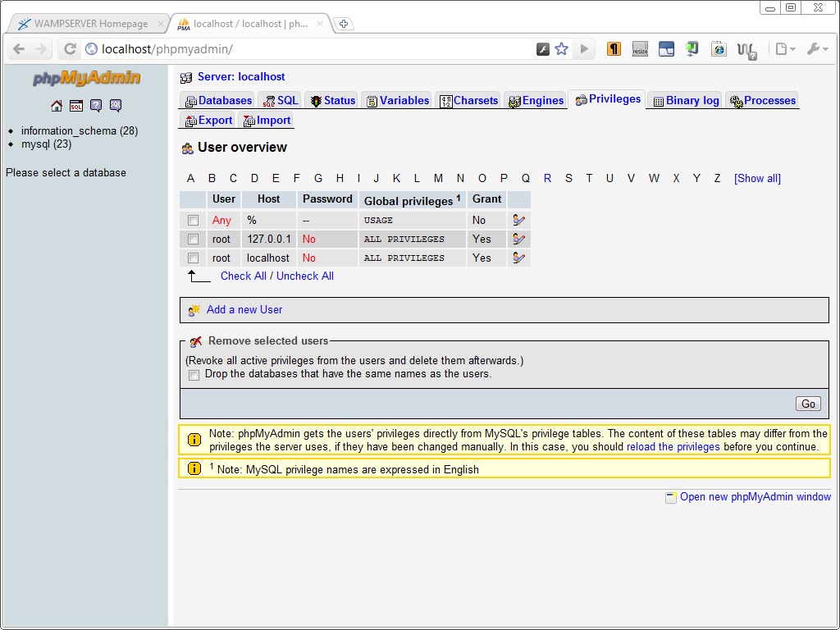This screenshot has height=630, width=840.
Task: Close the localhost phpMyAdmin browser tab
Action: click(x=320, y=24)
